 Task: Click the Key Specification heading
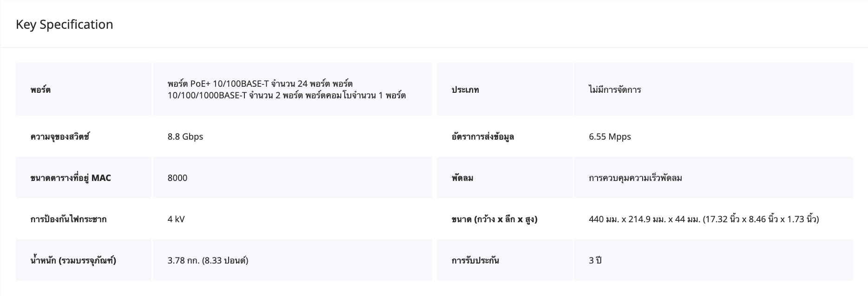[x=65, y=25]
